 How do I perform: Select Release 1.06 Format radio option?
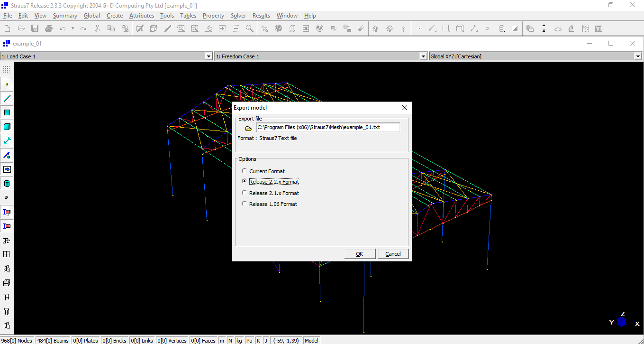pos(269,204)
